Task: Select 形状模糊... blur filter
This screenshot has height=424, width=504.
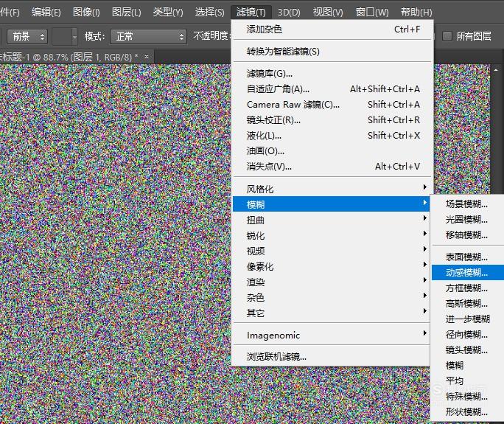Action: click(x=468, y=411)
